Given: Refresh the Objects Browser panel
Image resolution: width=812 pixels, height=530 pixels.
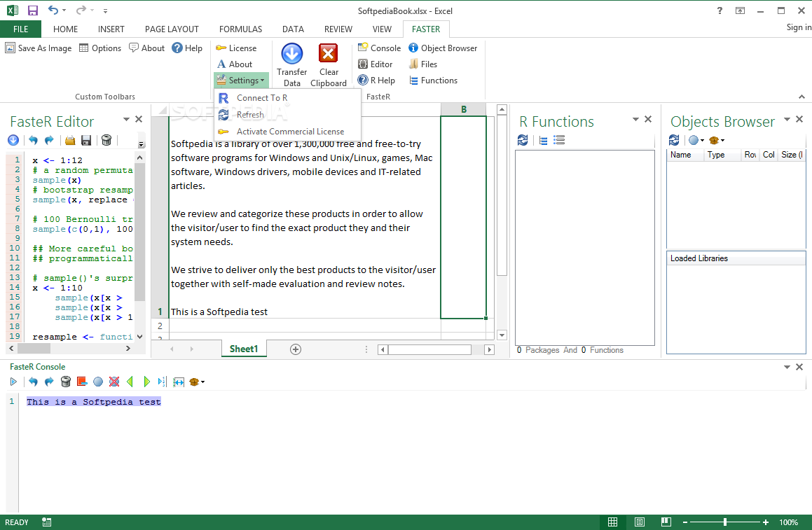Looking at the screenshot, I should click(x=674, y=140).
